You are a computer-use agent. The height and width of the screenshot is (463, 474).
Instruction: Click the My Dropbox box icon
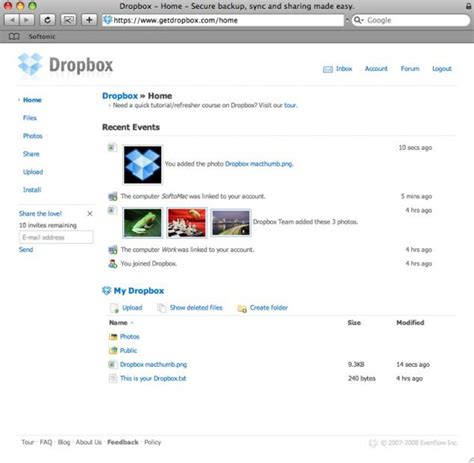pyautogui.click(x=106, y=291)
